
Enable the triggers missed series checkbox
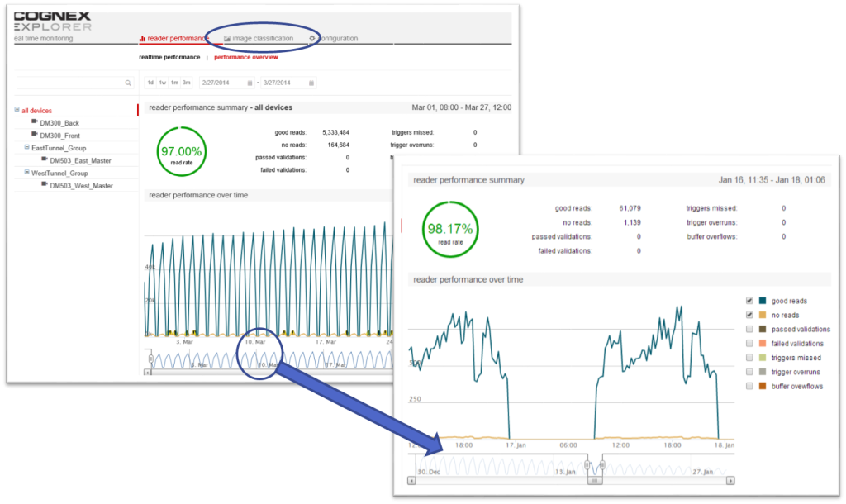click(749, 358)
